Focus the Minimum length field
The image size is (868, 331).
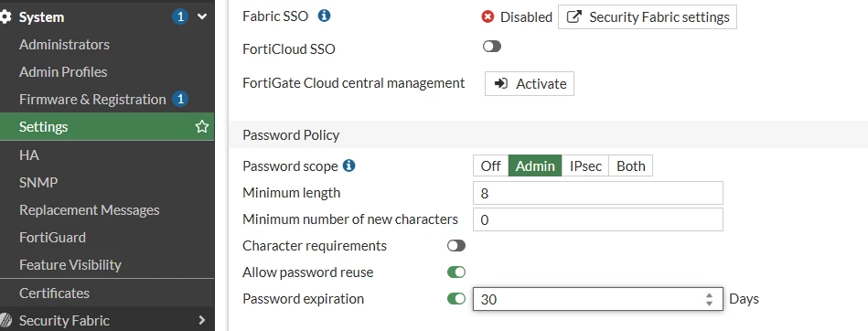pos(598,193)
